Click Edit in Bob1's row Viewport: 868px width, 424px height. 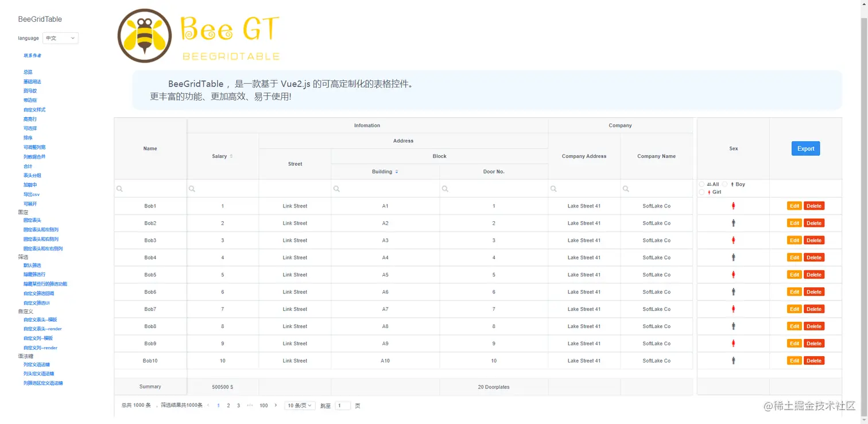tap(795, 206)
